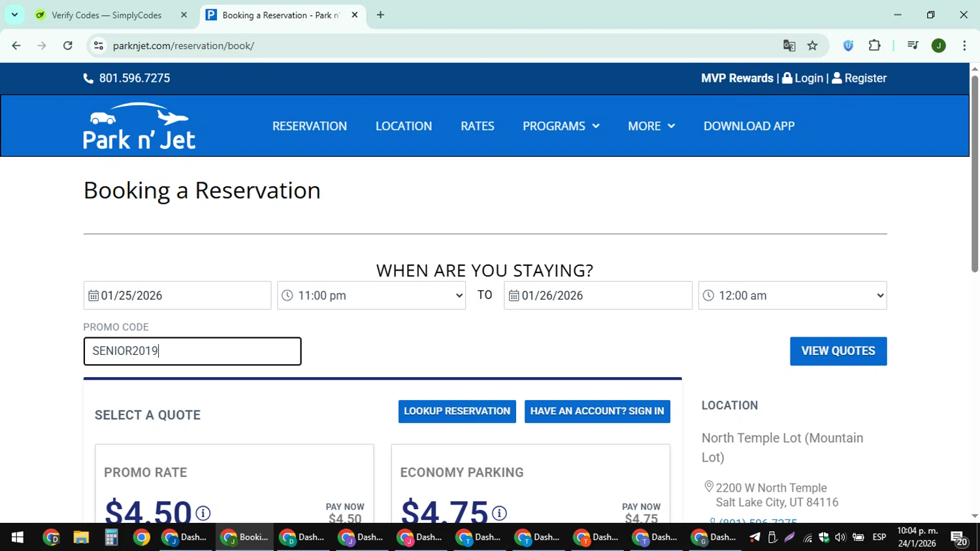Click the promo code field with SENIOR2019

[192, 351]
